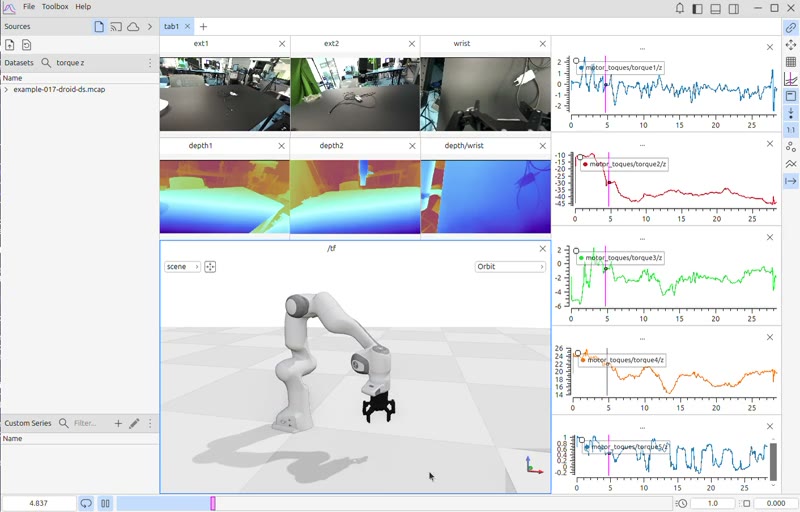
Task: Open the Custom Series three-dot menu
Action: coord(150,423)
